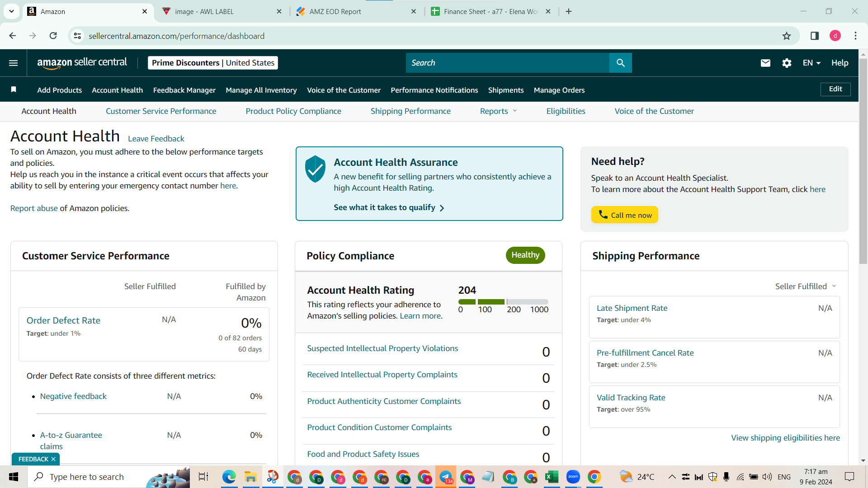Switch to the AMZ EOD Report tab
The width and height of the screenshot is (868, 488).
(356, 11)
